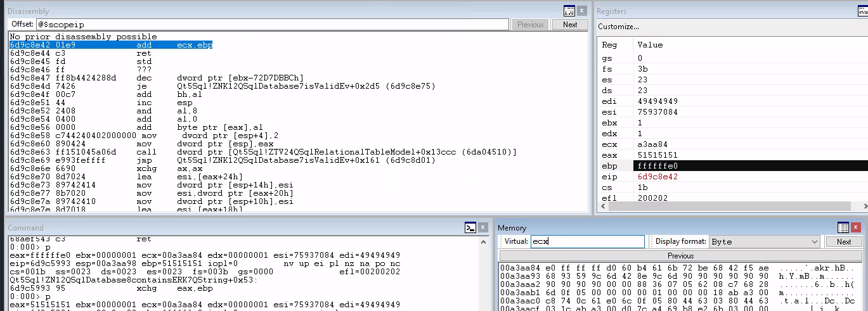Open Customize... in the Registers panel
This screenshot has width=868, height=311.
tap(618, 27)
